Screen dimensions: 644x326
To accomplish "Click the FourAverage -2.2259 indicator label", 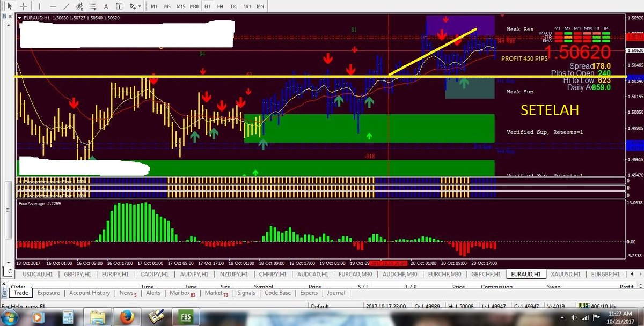I will pos(40,204).
